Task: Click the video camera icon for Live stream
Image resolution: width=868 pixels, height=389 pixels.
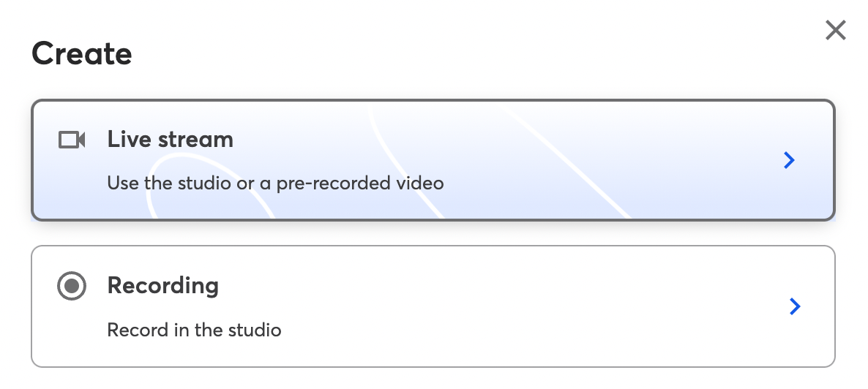Action: click(x=72, y=140)
